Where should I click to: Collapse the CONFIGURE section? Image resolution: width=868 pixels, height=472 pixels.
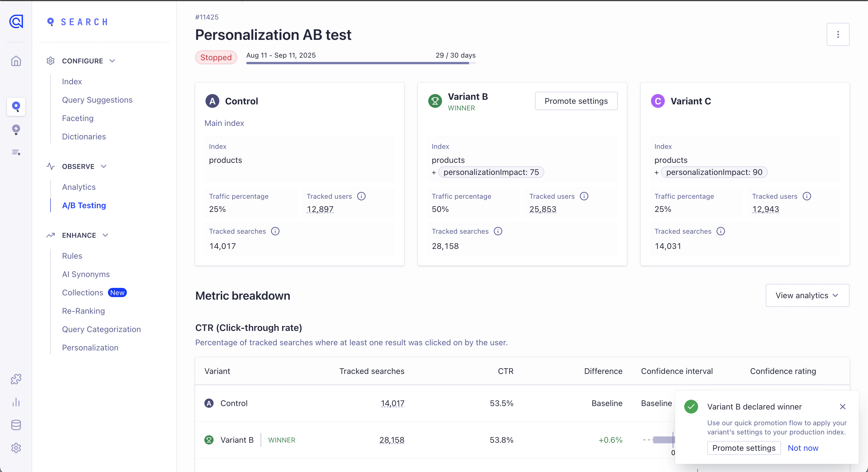(112, 61)
